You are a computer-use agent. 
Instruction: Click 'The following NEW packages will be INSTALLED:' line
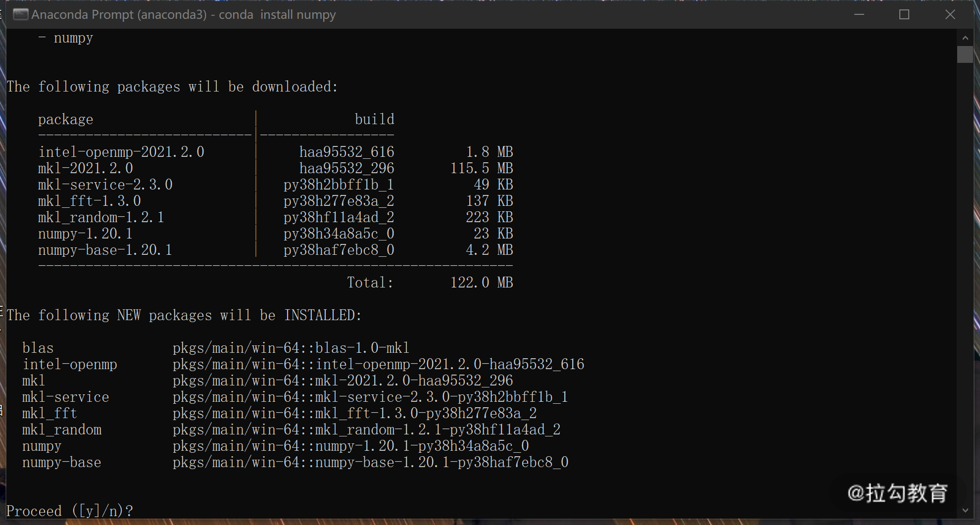point(184,315)
